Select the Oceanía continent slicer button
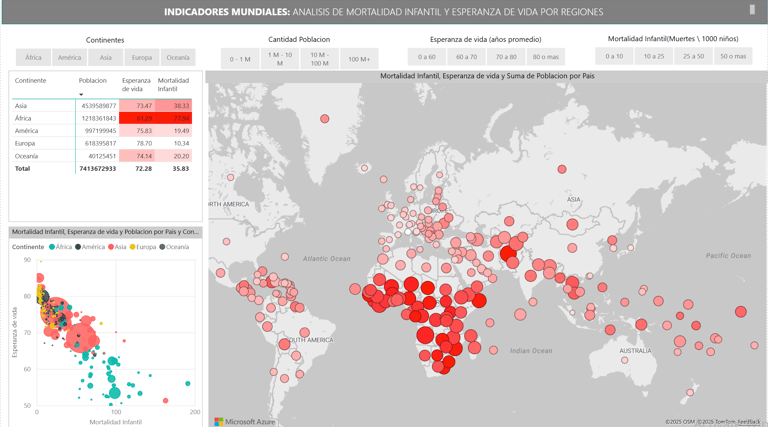The width and height of the screenshot is (768, 427). [178, 57]
